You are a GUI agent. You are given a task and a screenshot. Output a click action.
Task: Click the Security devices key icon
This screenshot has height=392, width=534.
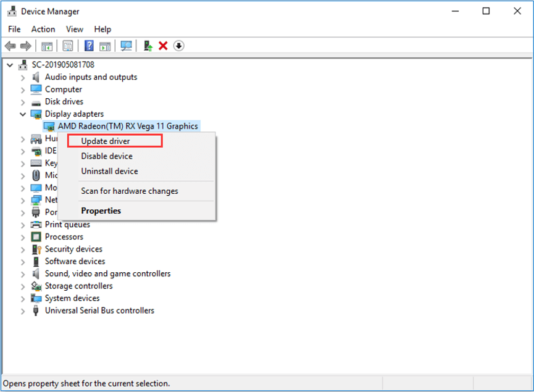(36, 249)
